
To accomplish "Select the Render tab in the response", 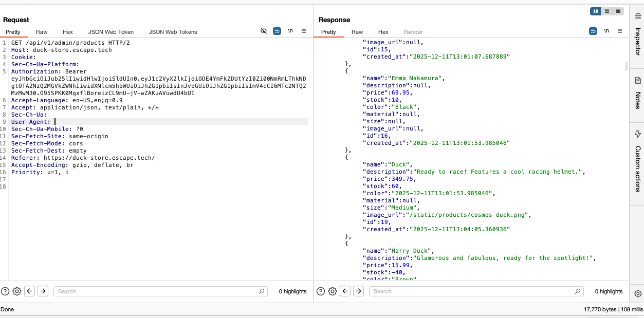I will (x=413, y=32).
